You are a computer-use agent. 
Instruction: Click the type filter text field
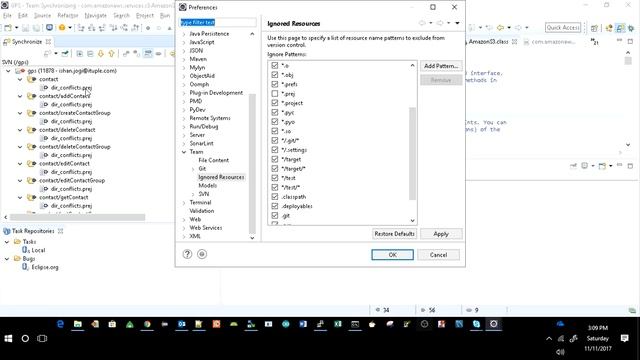tap(218, 22)
